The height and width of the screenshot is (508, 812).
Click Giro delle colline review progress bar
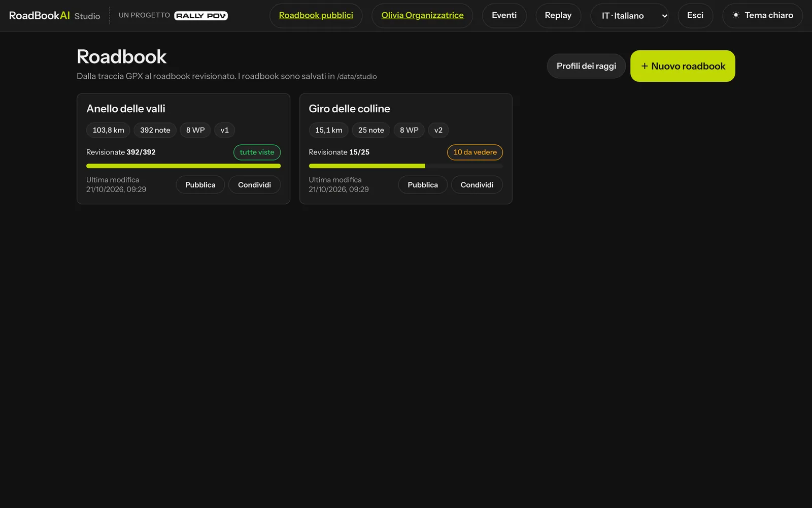405,166
